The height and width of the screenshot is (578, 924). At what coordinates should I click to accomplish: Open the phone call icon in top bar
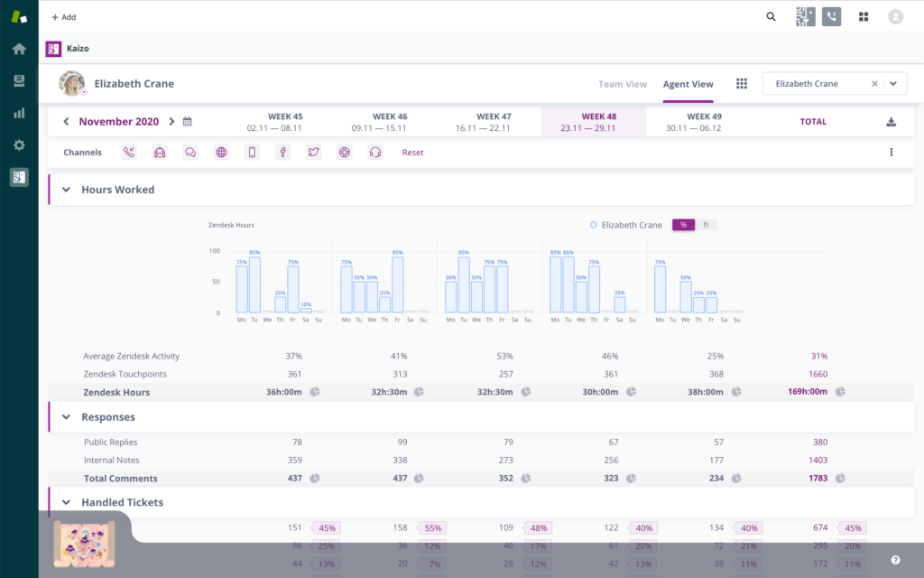tap(831, 16)
